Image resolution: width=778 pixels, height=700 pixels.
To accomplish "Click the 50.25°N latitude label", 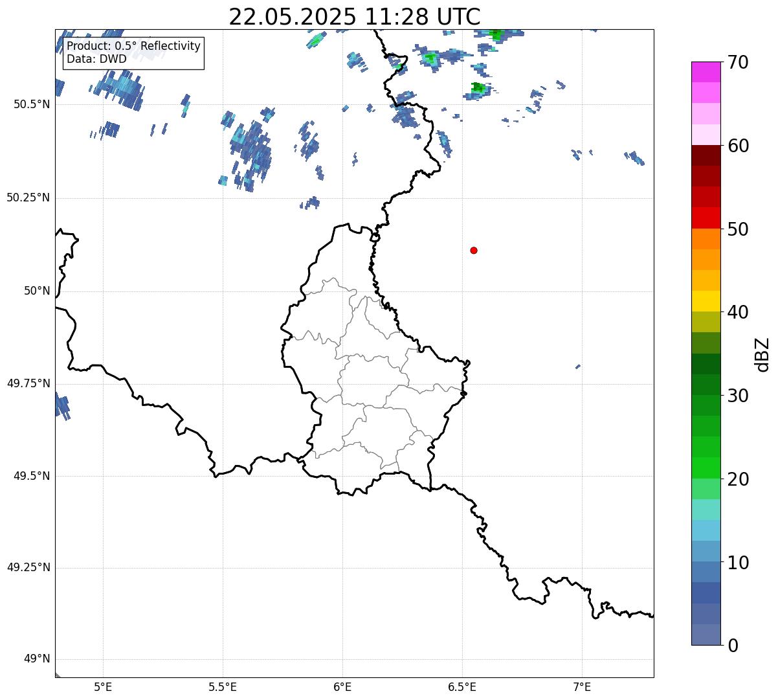I will (x=28, y=198).
